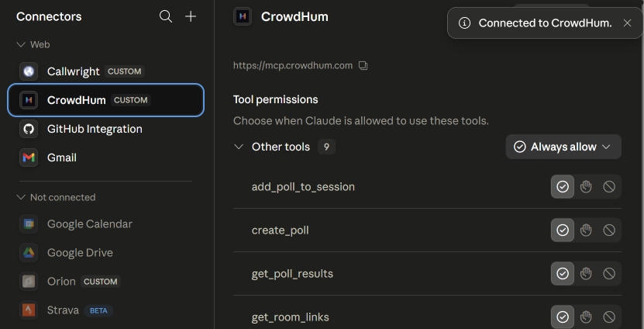This screenshot has height=329, width=644.
Task: Open the GitHub Integration connector
Action: click(x=105, y=129)
